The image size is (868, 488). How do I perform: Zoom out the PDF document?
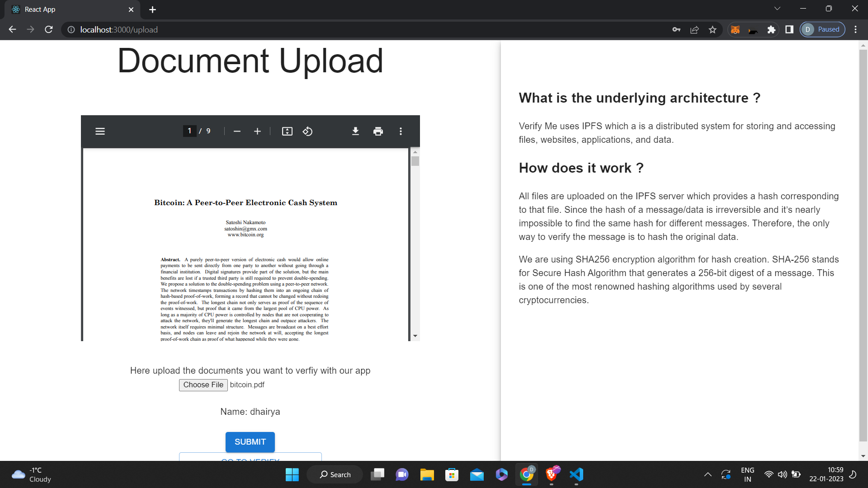point(237,131)
